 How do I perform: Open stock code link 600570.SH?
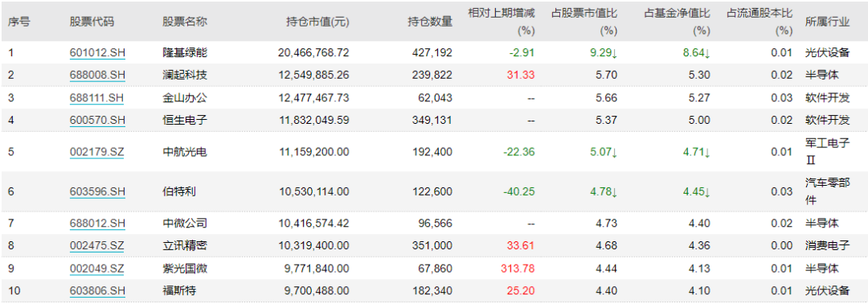pos(97,120)
